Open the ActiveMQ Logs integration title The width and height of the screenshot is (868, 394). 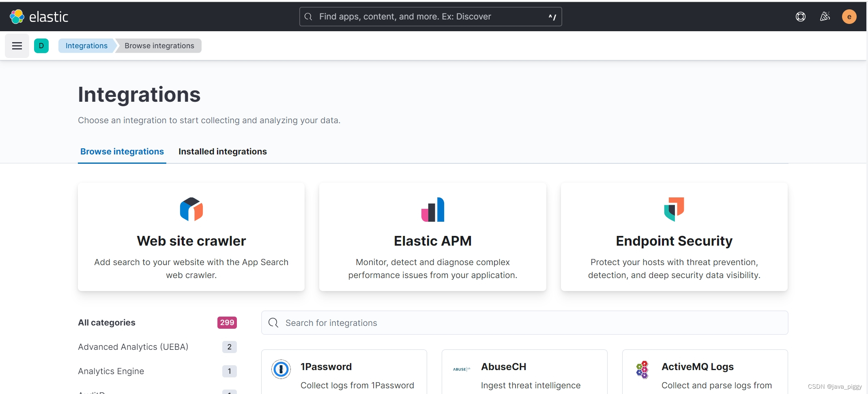(x=698, y=367)
